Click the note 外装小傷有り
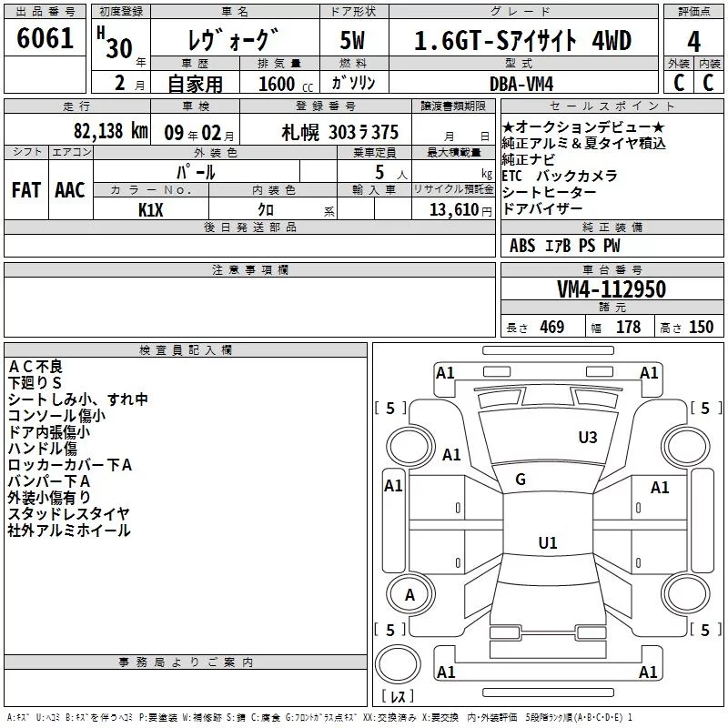 (x=49, y=497)
